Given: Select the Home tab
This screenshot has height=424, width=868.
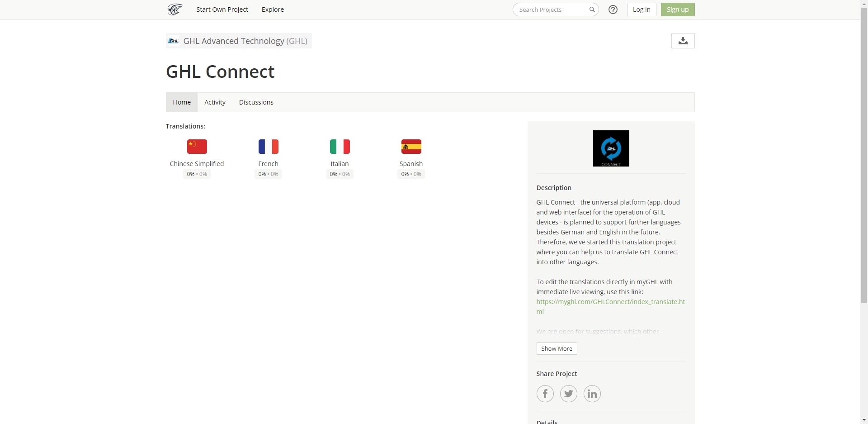Looking at the screenshot, I should pos(182,102).
